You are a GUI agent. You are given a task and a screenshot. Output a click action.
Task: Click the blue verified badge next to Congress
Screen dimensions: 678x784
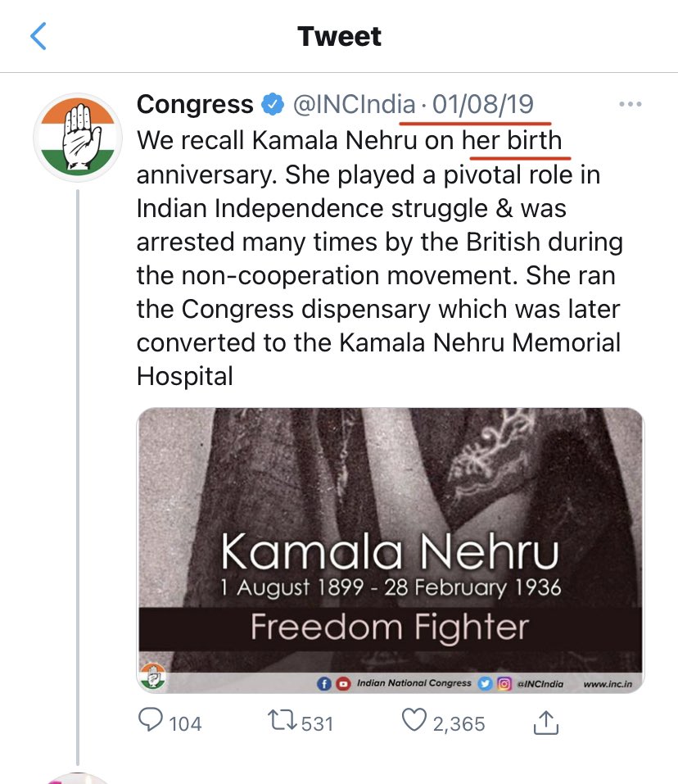(x=271, y=105)
